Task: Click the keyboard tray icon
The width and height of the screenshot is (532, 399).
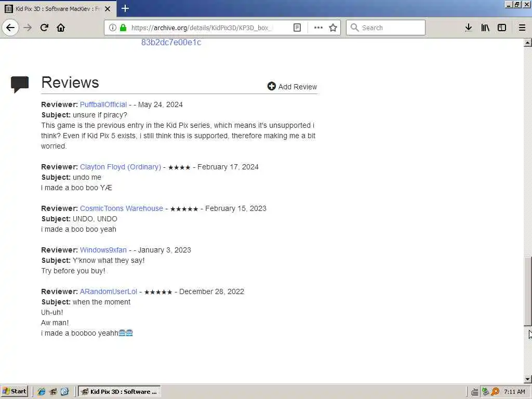Action: coord(475,392)
